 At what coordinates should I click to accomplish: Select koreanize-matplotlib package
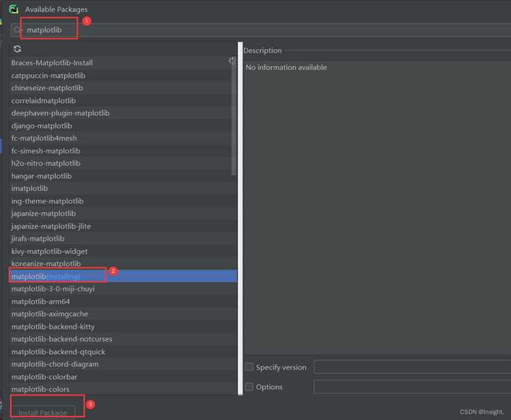coord(123,264)
